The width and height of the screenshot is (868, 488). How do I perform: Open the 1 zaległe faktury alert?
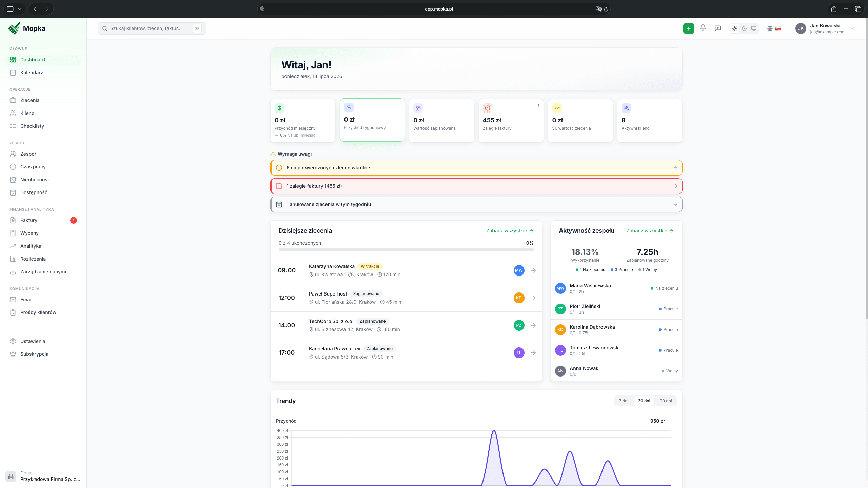[476, 186]
